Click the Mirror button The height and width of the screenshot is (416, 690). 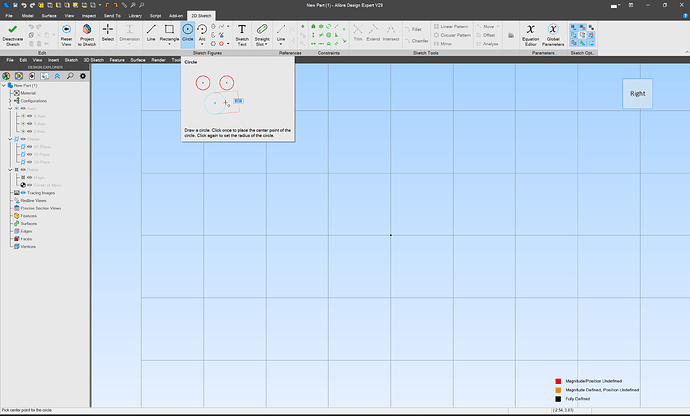point(443,44)
